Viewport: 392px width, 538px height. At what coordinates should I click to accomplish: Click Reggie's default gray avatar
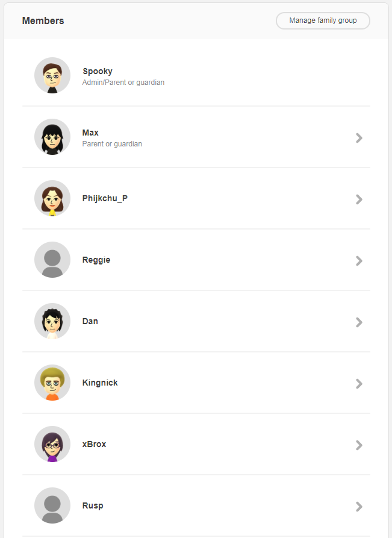(x=52, y=260)
